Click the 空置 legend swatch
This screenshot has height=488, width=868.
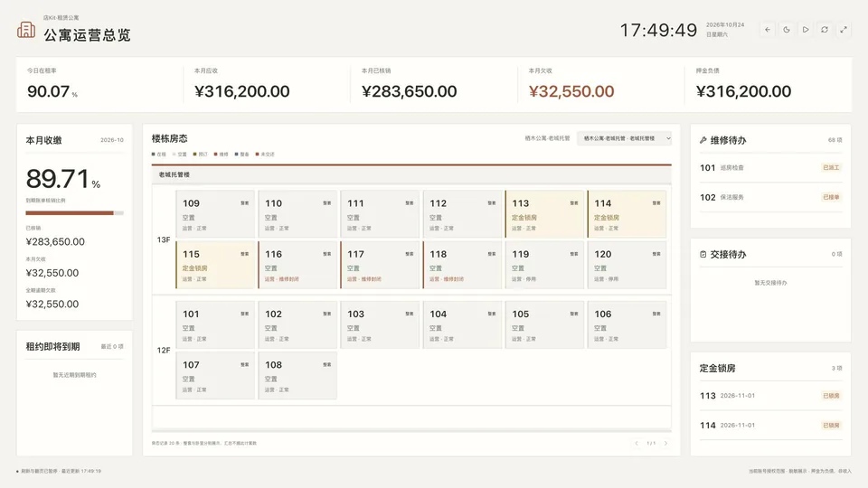click(174, 155)
